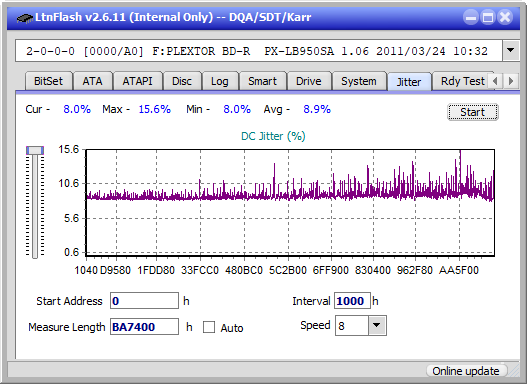Viewport: 527px width, 384px height.
Task: Click the Max value 15.6%
Action: click(155, 109)
